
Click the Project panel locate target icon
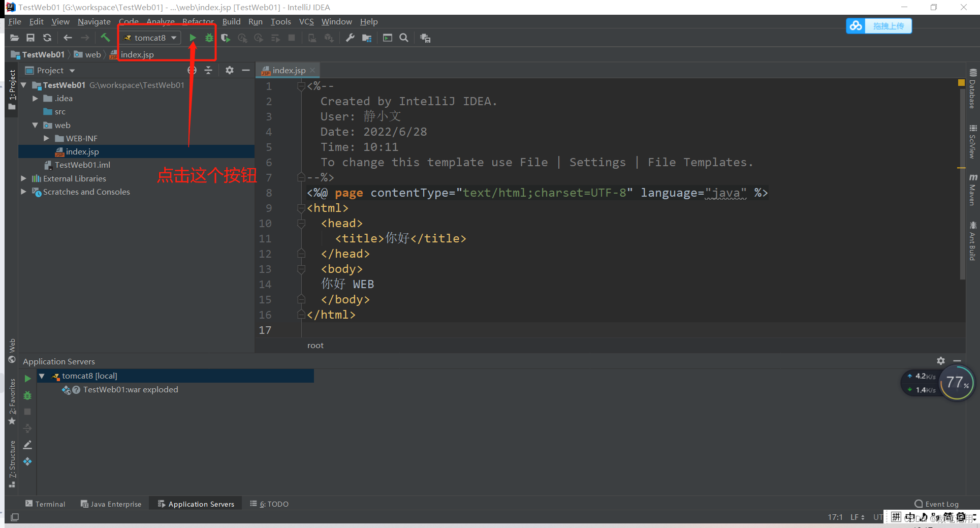192,70
